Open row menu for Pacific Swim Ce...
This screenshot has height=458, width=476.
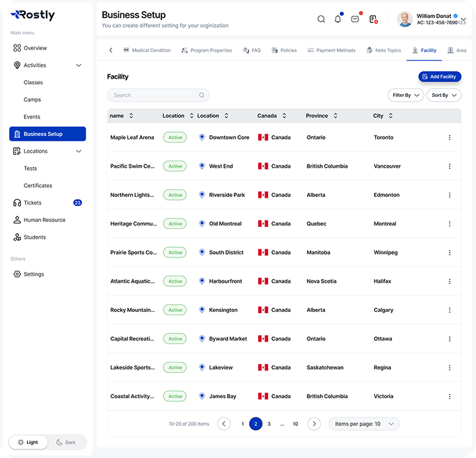pyautogui.click(x=450, y=166)
